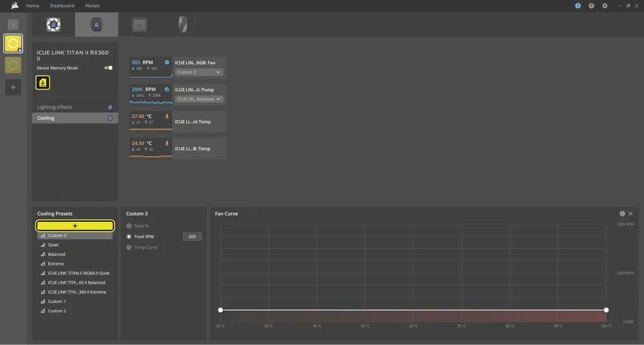This screenshot has height=345, width=644.
Task: Click the fan curve point at 100 °C
Action: click(x=606, y=310)
